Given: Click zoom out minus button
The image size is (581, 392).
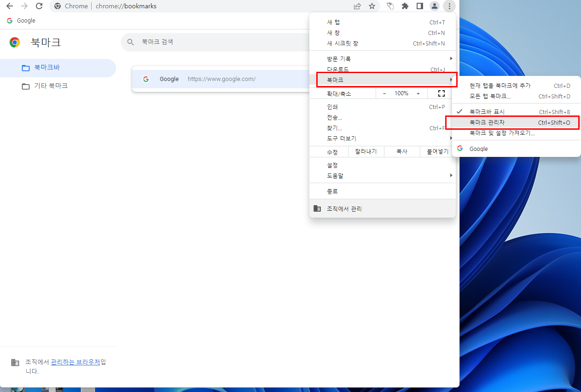Looking at the screenshot, I should tap(384, 93).
